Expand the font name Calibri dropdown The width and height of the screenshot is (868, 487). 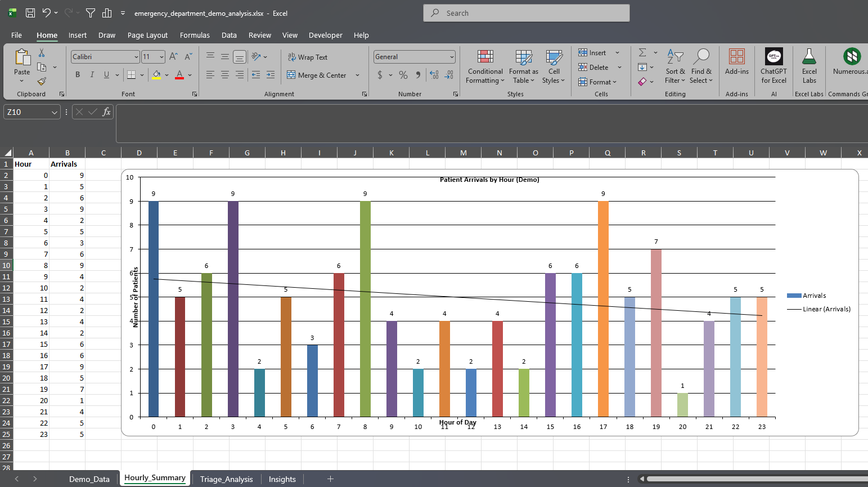tap(136, 57)
